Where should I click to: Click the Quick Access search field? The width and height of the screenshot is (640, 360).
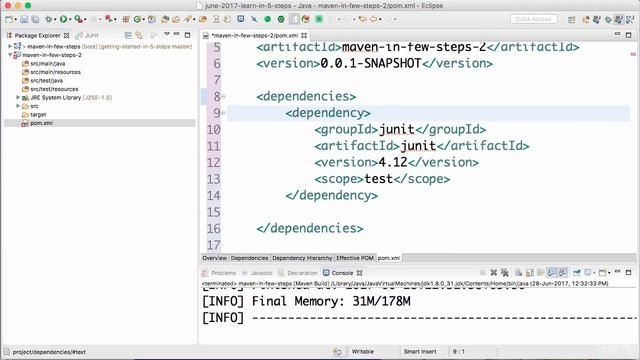click(533, 19)
